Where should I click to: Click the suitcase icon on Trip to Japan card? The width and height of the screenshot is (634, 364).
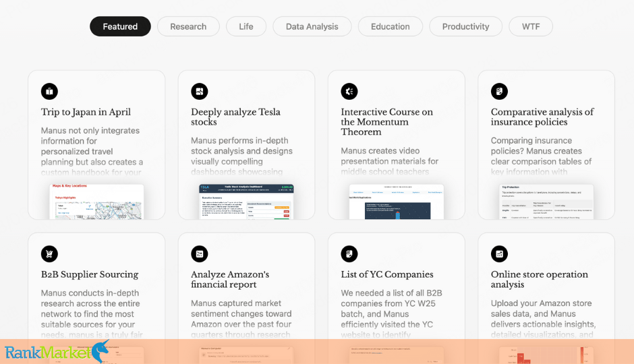pos(49,91)
